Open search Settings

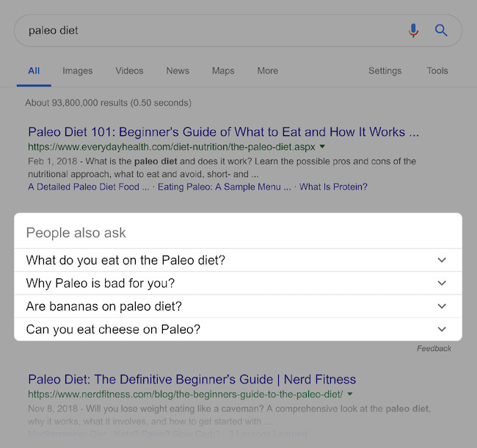[385, 71]
